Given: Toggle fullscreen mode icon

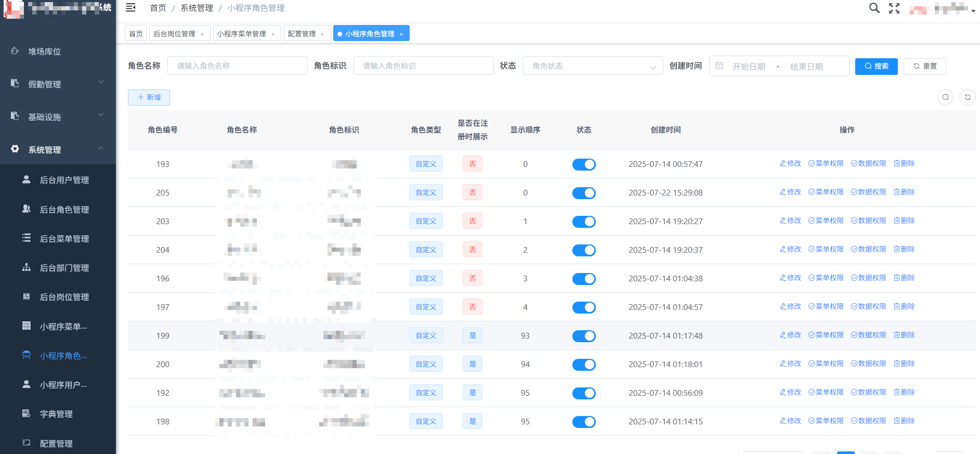Looking at the screenshot, I should pos(894,8).
